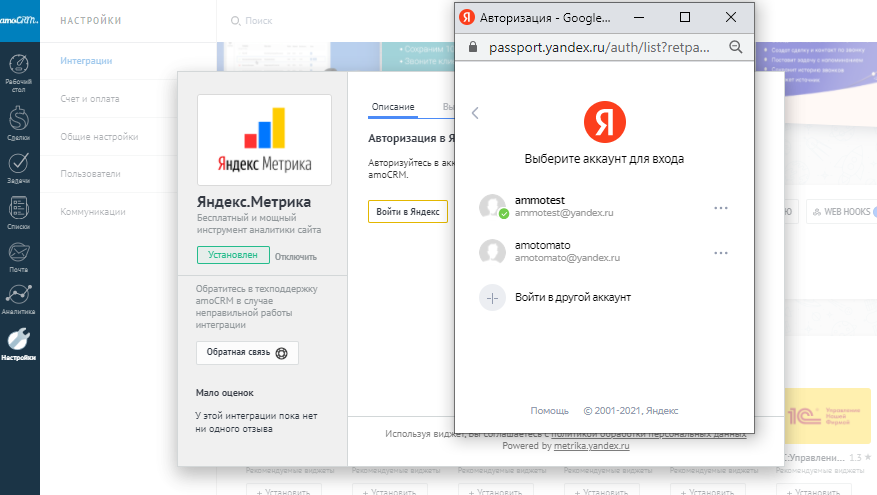Click the НАСТРОЙКИ header title

point(91,21)
